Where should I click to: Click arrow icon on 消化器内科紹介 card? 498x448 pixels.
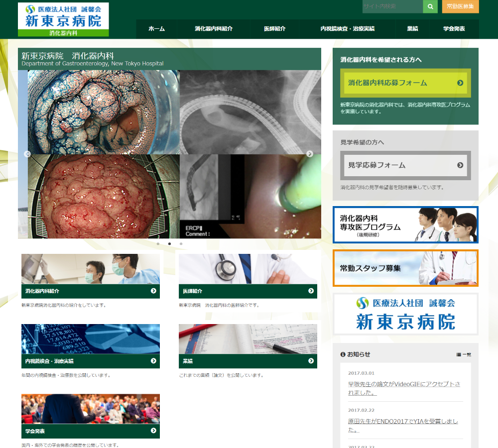153,291
